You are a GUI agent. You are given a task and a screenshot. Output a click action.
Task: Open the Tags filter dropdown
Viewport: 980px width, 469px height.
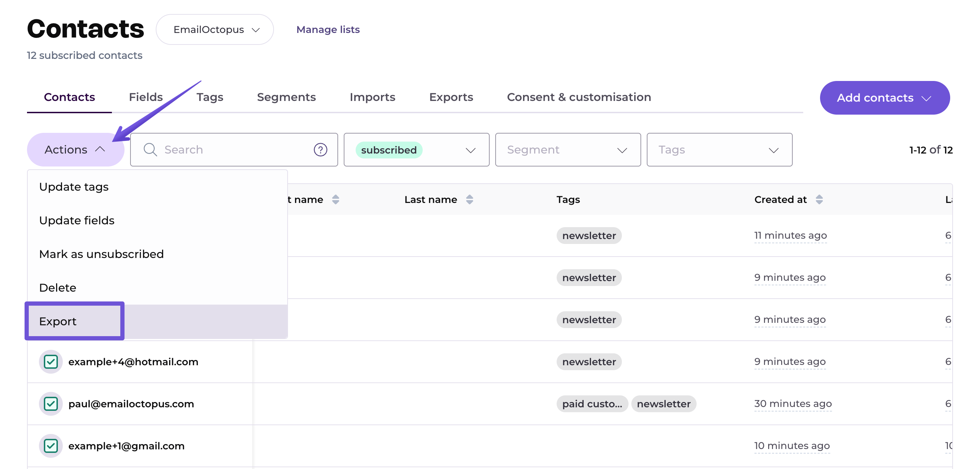pyautogui.click(x=719, y=150)
